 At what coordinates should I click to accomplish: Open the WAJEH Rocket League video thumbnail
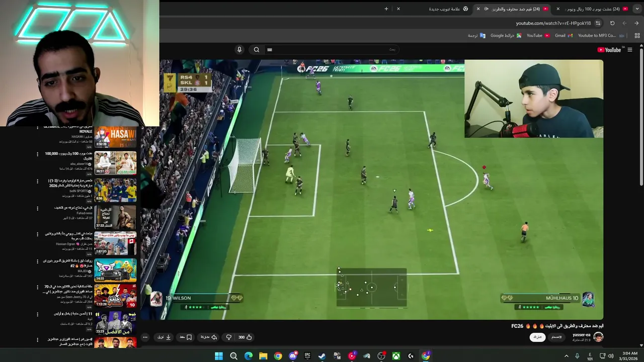coord(115,270)
